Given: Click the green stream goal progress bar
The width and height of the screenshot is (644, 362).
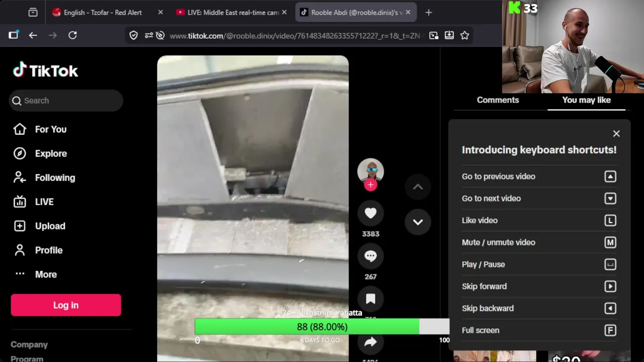Looking at the screenshot, I should [322, 327].
